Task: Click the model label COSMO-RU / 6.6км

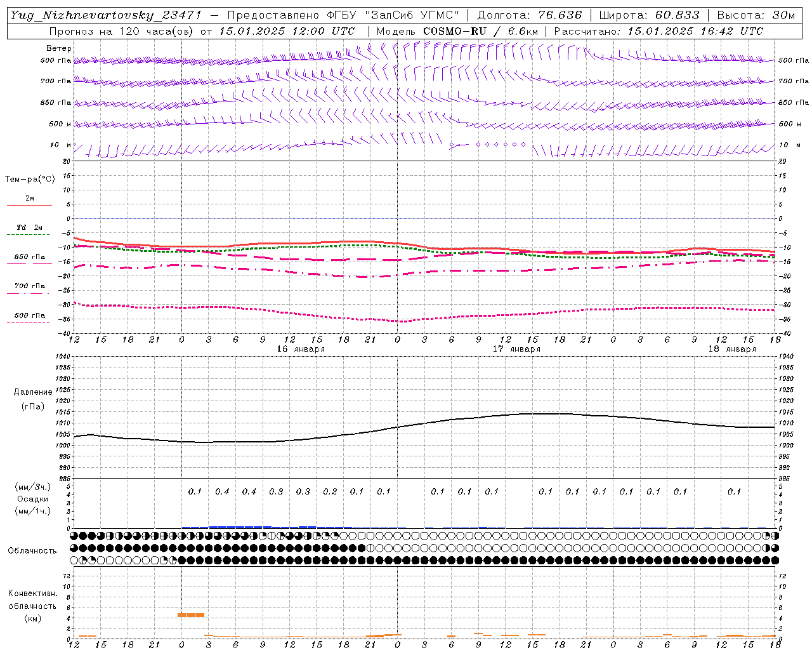Action: 481,31
